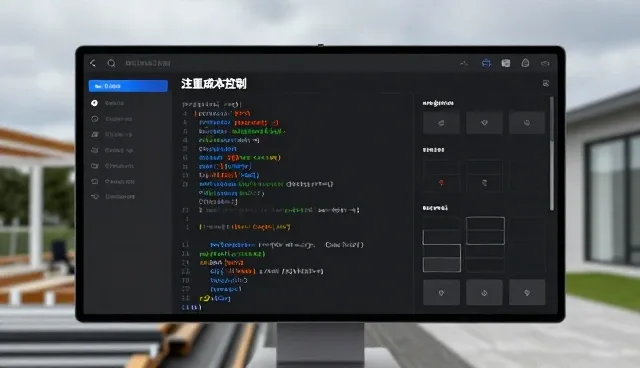The image size is (640, 368).
Task: Click the droplet-shaped icon in the top bar
Action: tap(525, 63)
